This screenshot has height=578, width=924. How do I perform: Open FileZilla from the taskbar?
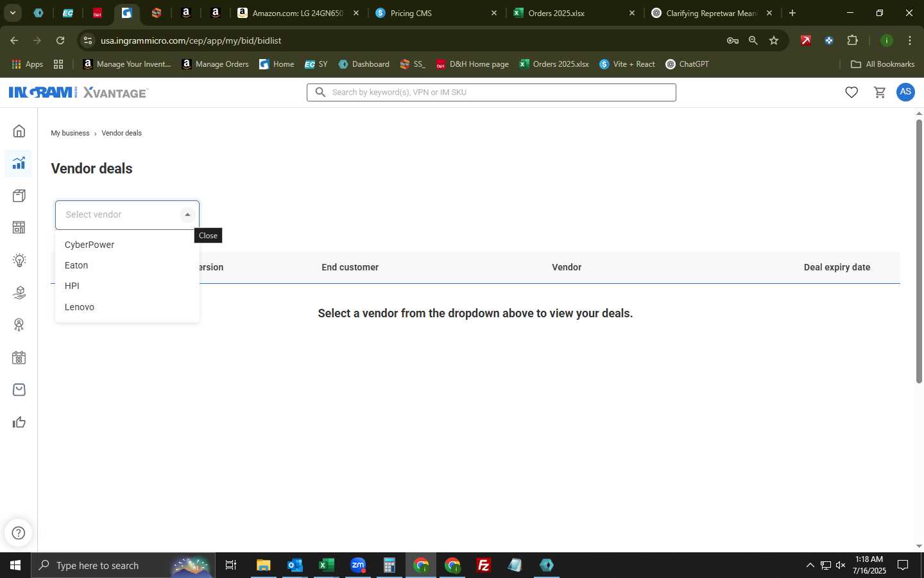click(484, 565)
